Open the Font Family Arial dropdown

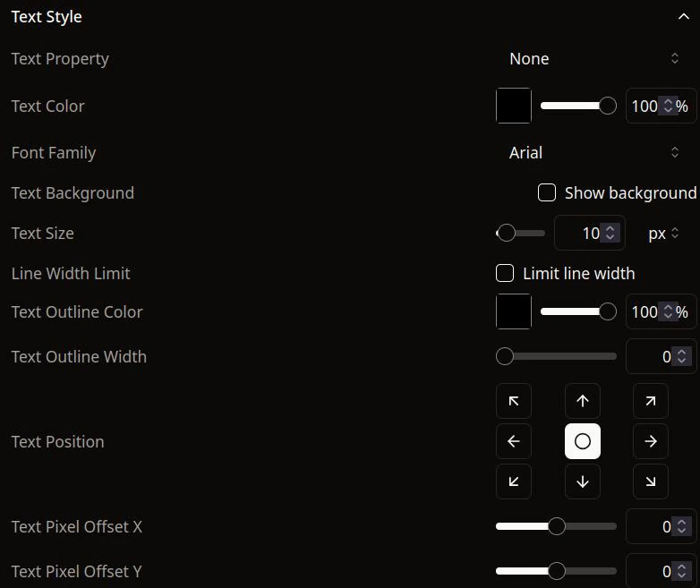(x=595, y=153)
